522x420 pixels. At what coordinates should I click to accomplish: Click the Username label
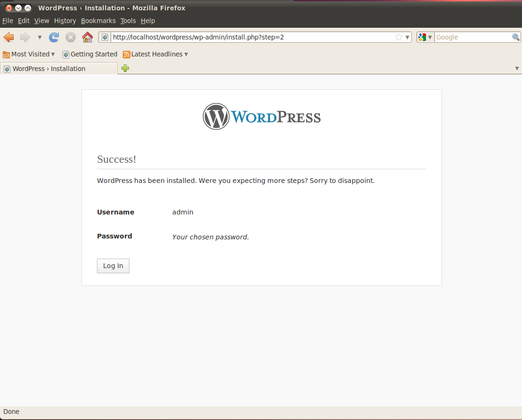click(x=115, y=212)
